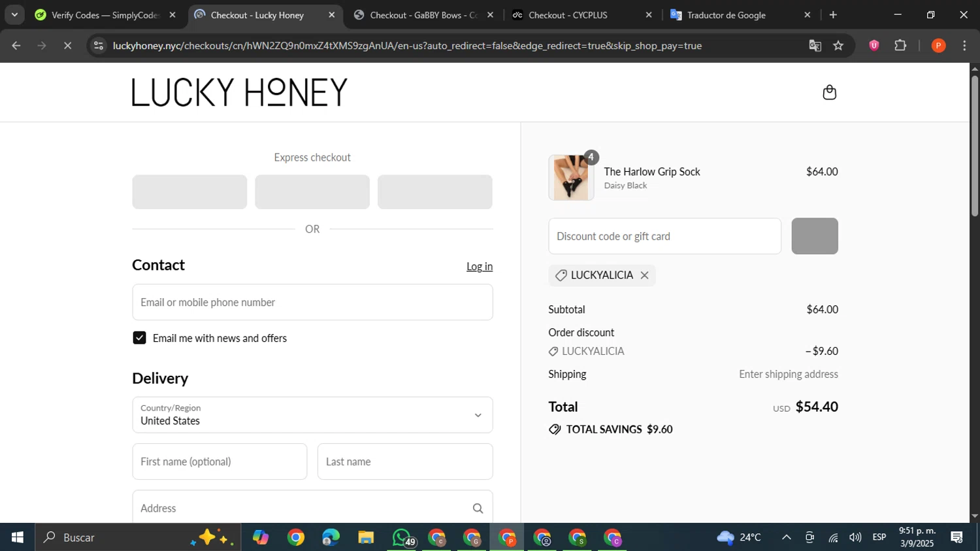Click the grey apply discount button
Screen dimensions: 980x551
coord(815,236)
